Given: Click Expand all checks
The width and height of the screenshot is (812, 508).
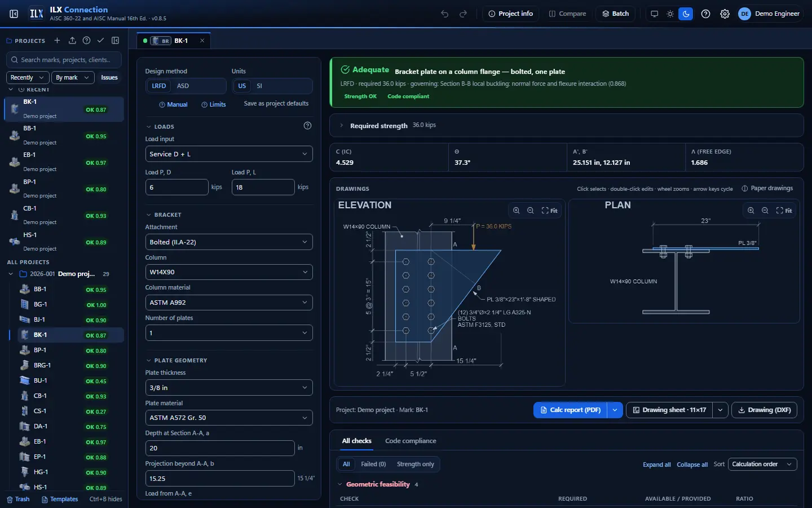Looking at the screenshot, I should tap(657, 465).
